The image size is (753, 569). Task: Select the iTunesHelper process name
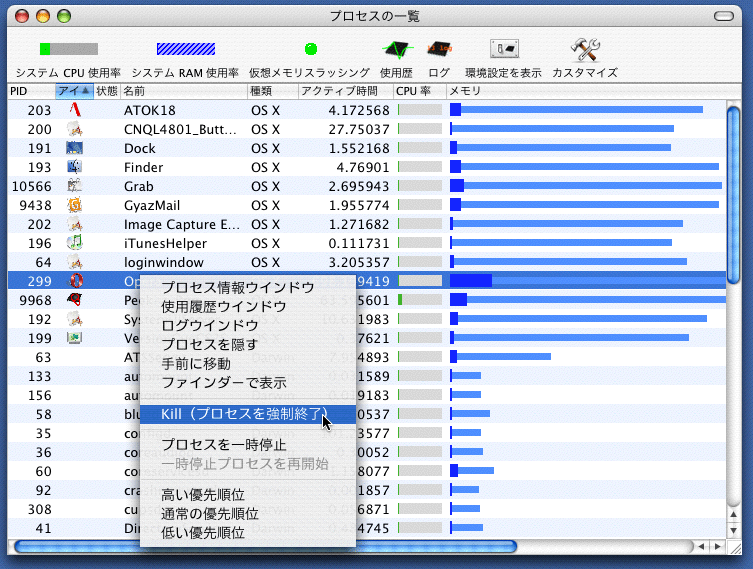[165, 243]
